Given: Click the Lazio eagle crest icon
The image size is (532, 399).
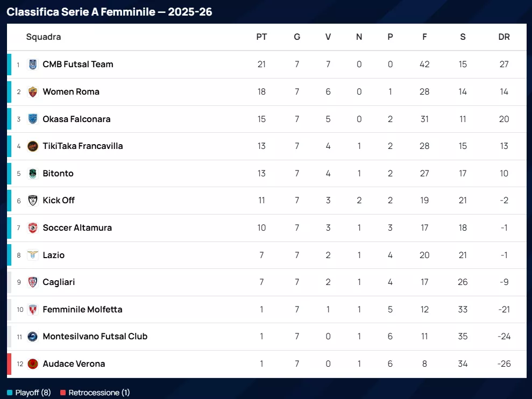Looking at the screenshot, I should [x=33, y=255].
